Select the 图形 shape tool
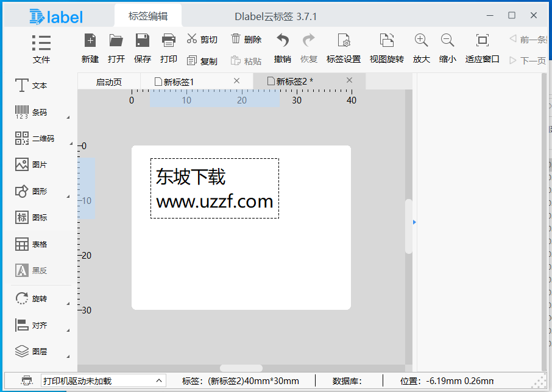Viewport: 552px width, 392px height. tap(31, 191)
